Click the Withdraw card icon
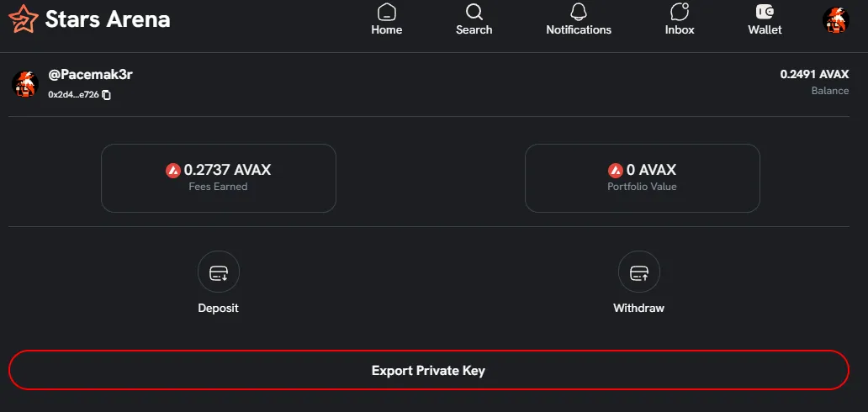 639,272
